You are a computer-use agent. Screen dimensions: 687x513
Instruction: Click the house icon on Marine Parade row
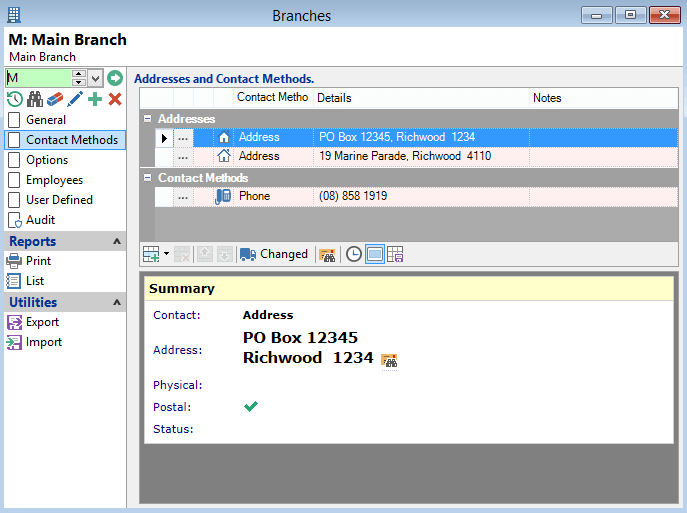tap(224, 156)
